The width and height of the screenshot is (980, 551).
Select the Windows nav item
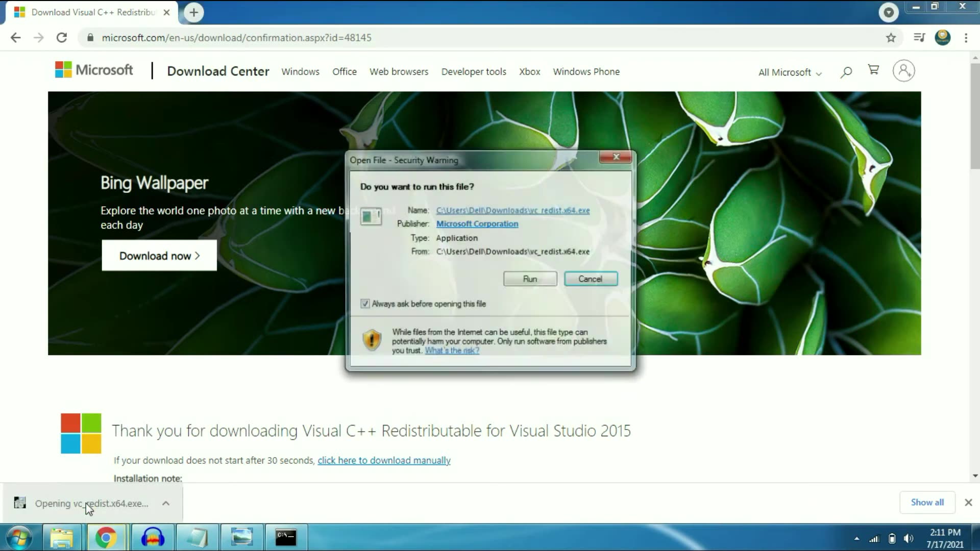point(300,72)
